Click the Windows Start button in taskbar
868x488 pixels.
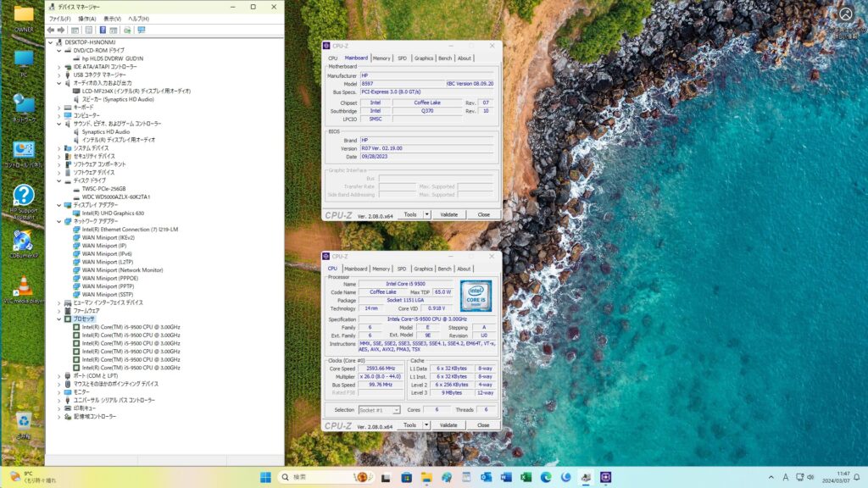[265, 477]
